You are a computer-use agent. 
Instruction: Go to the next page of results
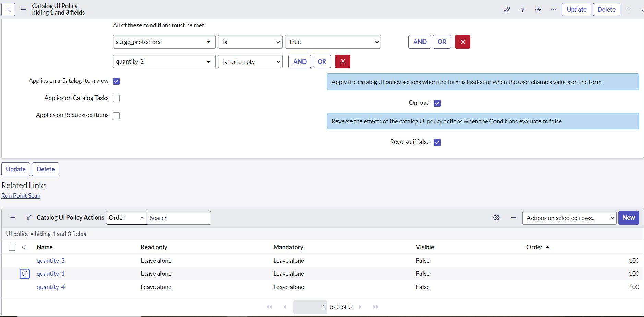360,307
